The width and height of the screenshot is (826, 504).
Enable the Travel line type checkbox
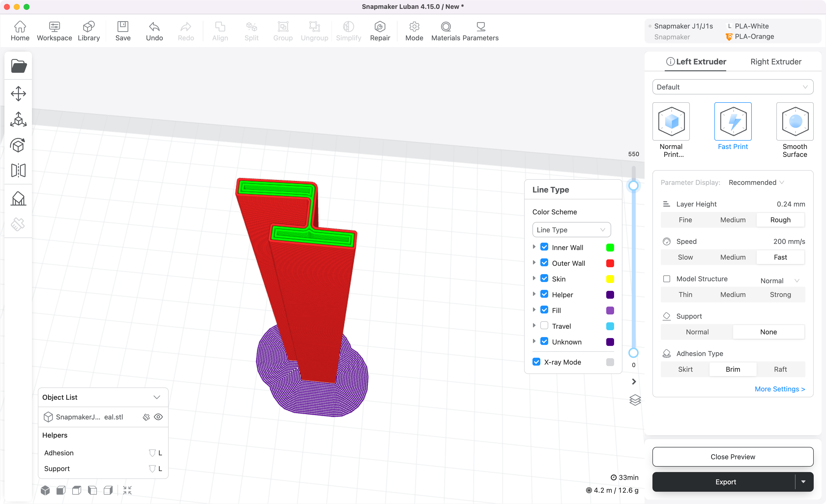(x=545, y=326)
